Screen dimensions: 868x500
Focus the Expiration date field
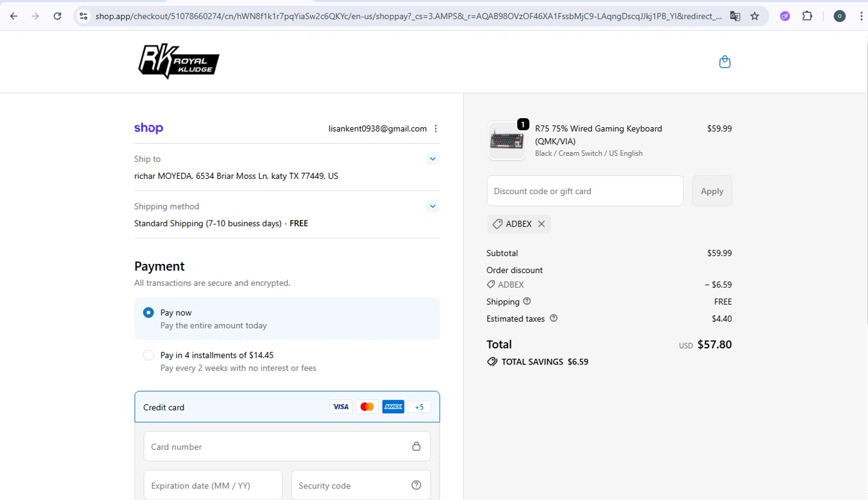(x=213, y=485)
